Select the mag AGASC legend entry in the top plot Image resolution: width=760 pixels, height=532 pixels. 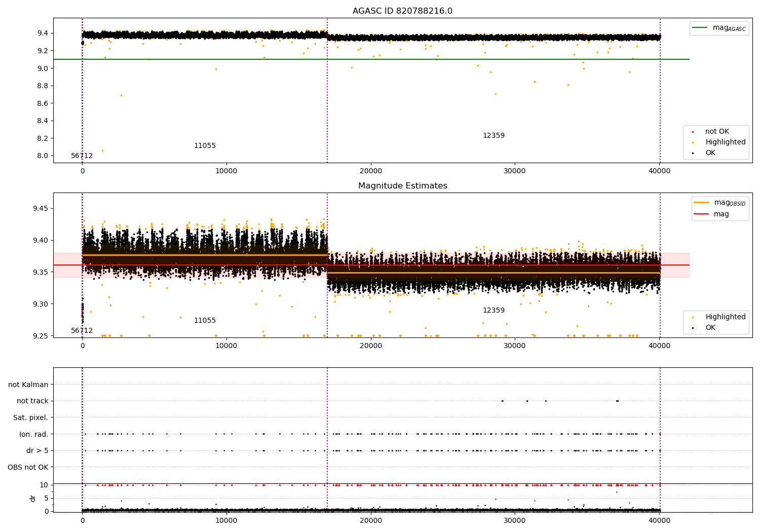click(719, 28)
